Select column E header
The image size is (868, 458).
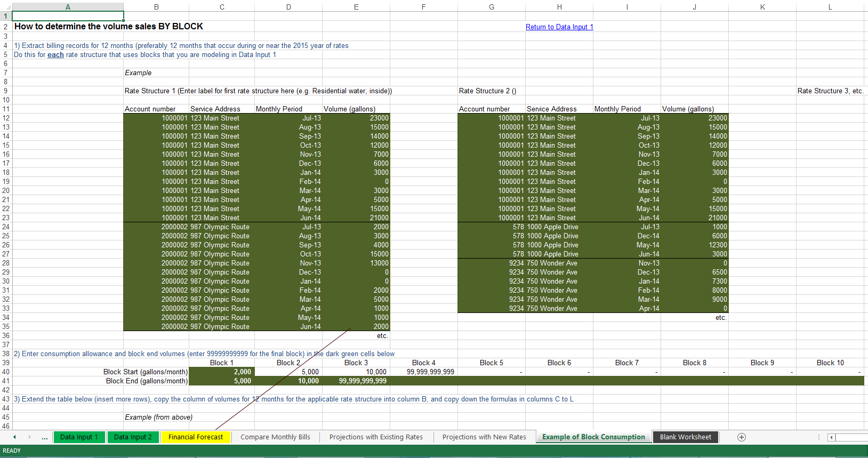click(x=356, y=7)
